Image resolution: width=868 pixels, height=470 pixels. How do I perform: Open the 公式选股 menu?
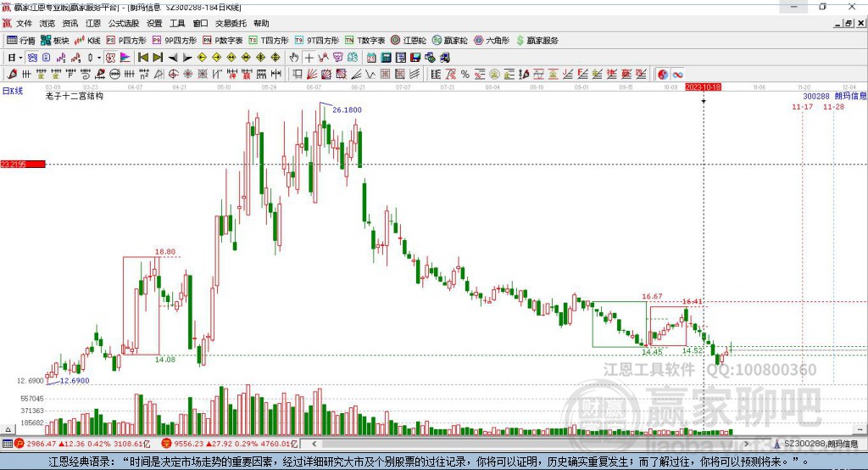(x=124, y=23)
